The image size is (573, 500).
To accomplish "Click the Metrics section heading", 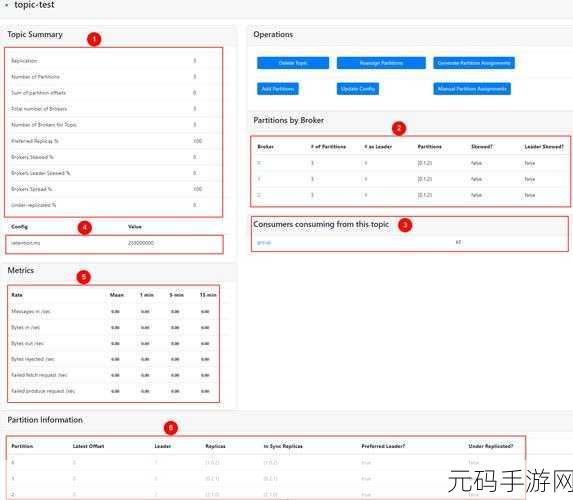I will pyautogui.click(x=21, y=270).
